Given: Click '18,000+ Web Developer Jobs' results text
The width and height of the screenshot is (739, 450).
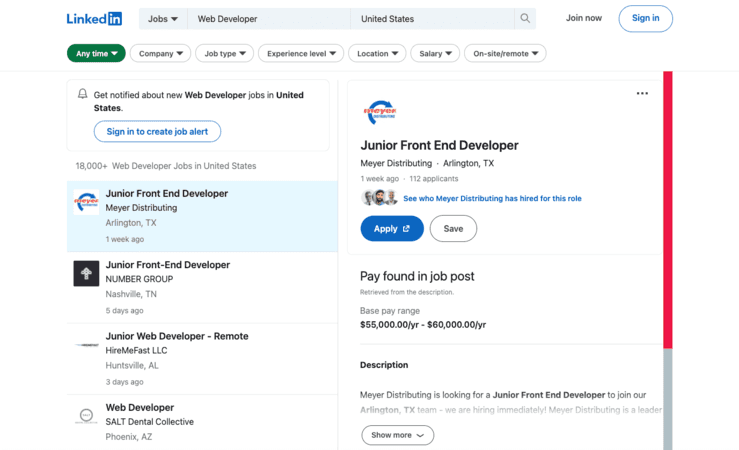Looking at the screenshot, I should click(166, 166).
